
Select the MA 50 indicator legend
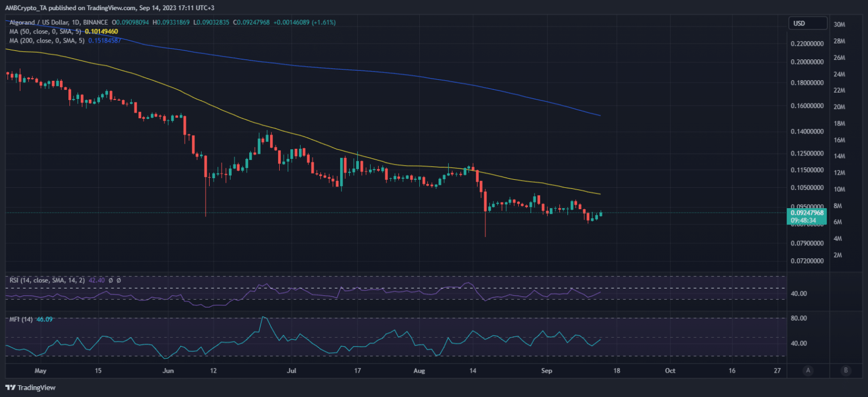coord(45,31)
